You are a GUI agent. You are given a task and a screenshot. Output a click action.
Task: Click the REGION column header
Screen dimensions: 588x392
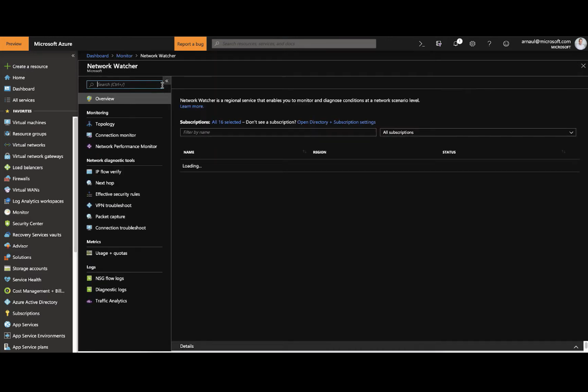click(x=319, y=152)
